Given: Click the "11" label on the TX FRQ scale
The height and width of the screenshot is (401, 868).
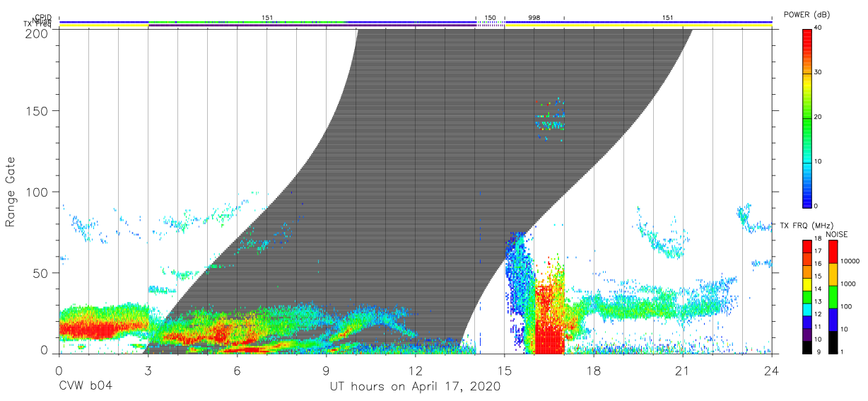Looking at the screenshot, I should pos(819,327).
